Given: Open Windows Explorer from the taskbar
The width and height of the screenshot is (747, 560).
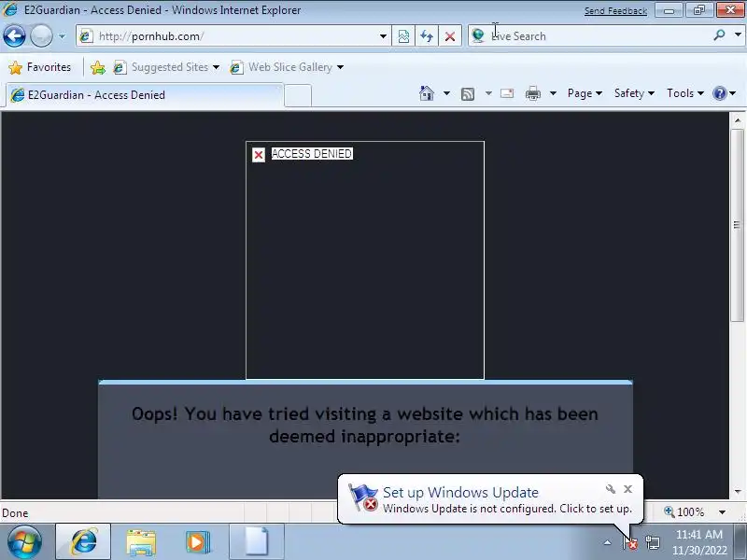Looking at the screenshot, I should [141, 542].
